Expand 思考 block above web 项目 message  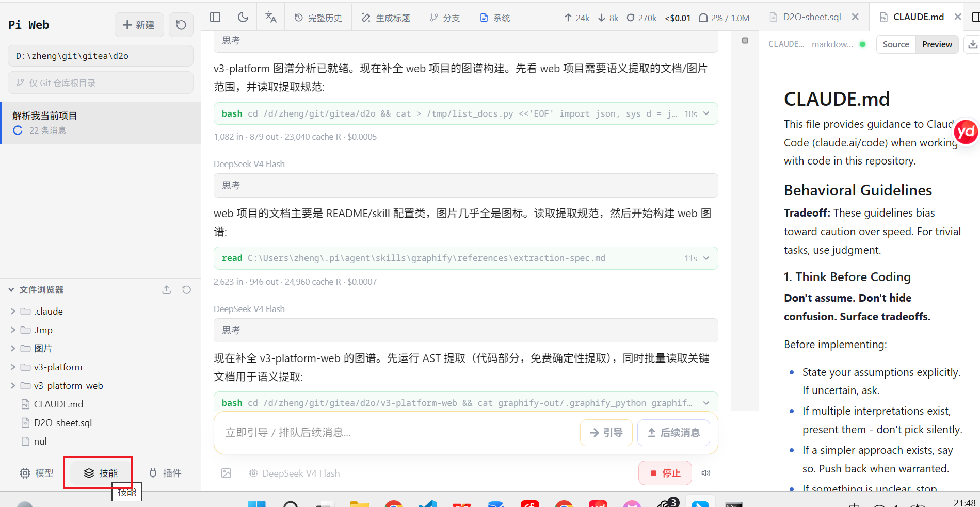pyautogui.click(x=465, y=185)
